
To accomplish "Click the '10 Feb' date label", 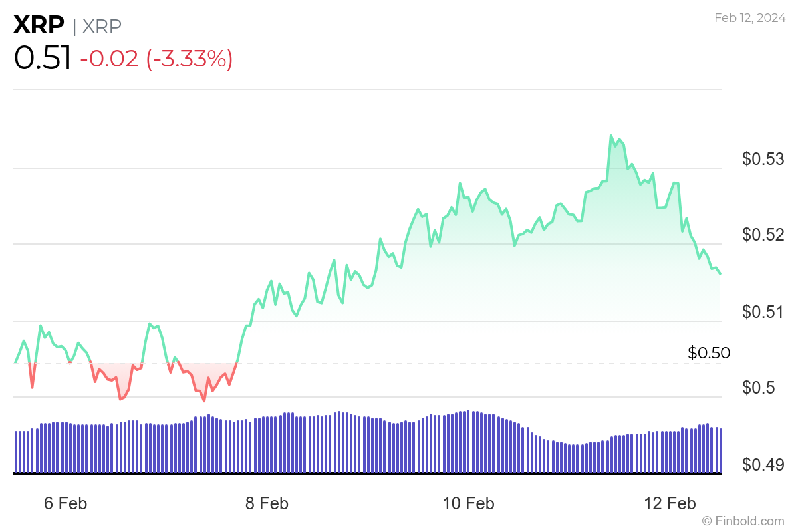I will click(x=469, y=503).
